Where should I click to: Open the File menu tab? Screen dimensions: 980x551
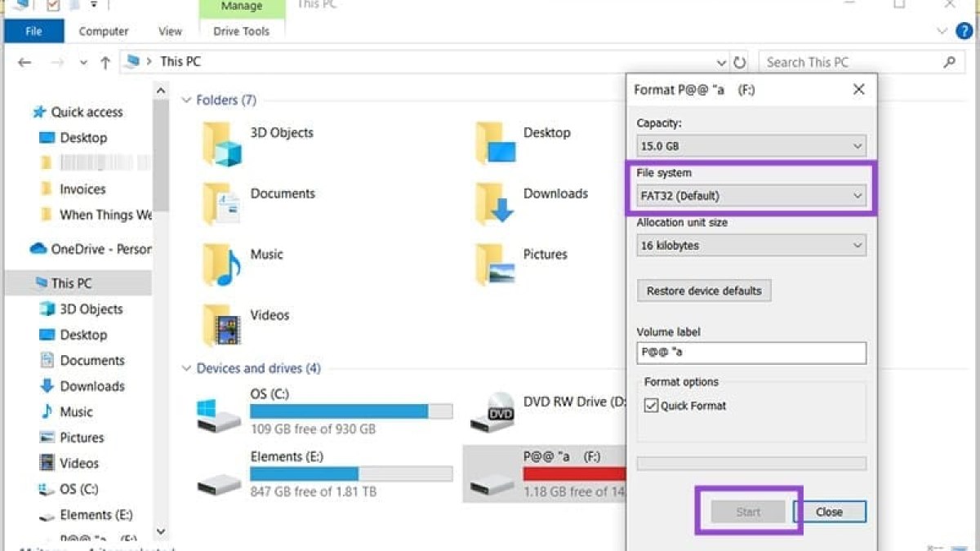33,31
